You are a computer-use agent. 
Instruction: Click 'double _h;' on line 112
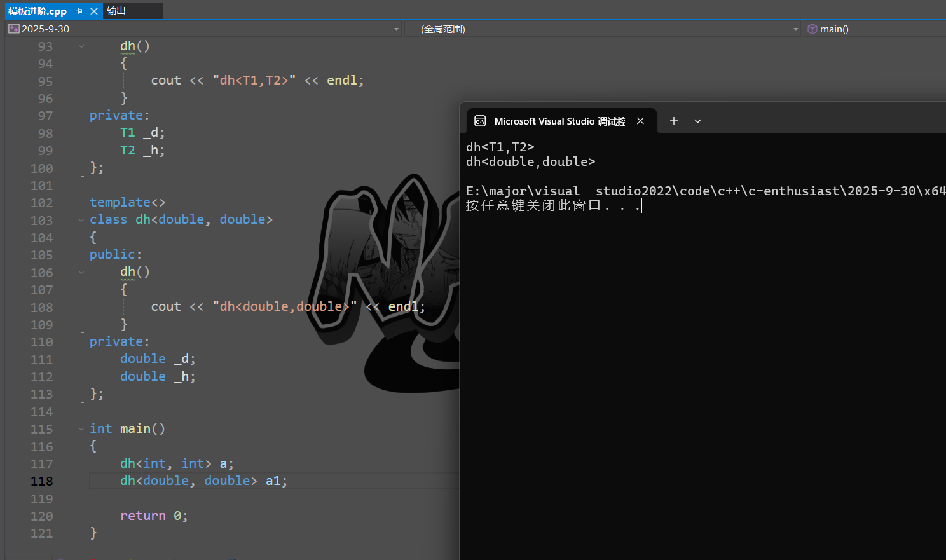coord(158,377)
